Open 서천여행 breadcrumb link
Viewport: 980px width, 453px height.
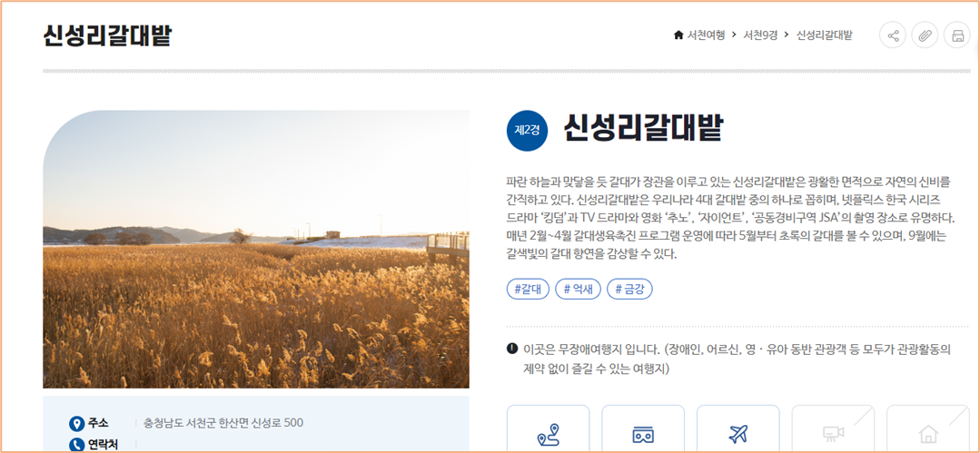[707, 35]
